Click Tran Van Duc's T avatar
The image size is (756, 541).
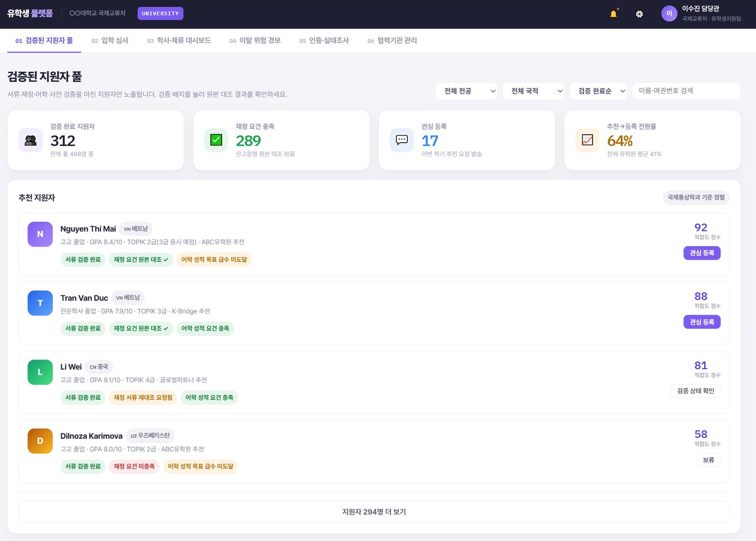point(40,303)
